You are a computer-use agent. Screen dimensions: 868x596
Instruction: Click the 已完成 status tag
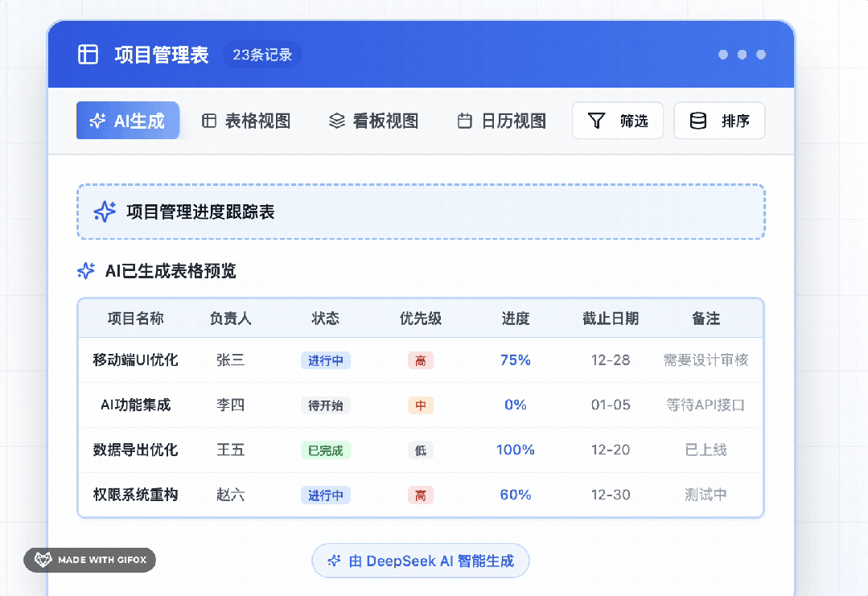pos(326,450)
